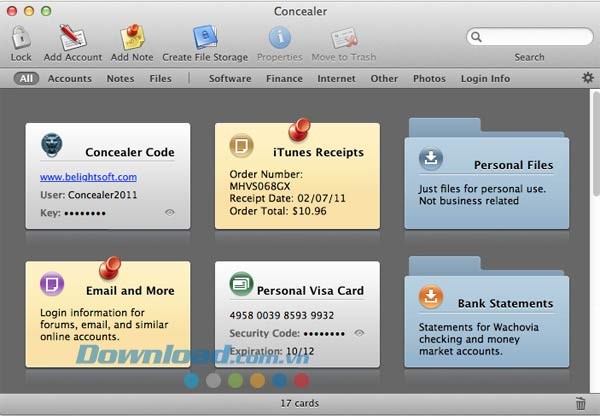Open the Properties info icon
Image resolution: width=600 pixels, height=416 pixels.
pos(280,38)
